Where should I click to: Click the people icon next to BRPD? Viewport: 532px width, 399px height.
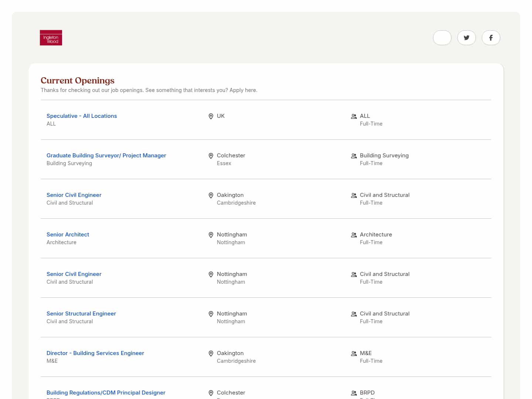[x=354, y=393]
